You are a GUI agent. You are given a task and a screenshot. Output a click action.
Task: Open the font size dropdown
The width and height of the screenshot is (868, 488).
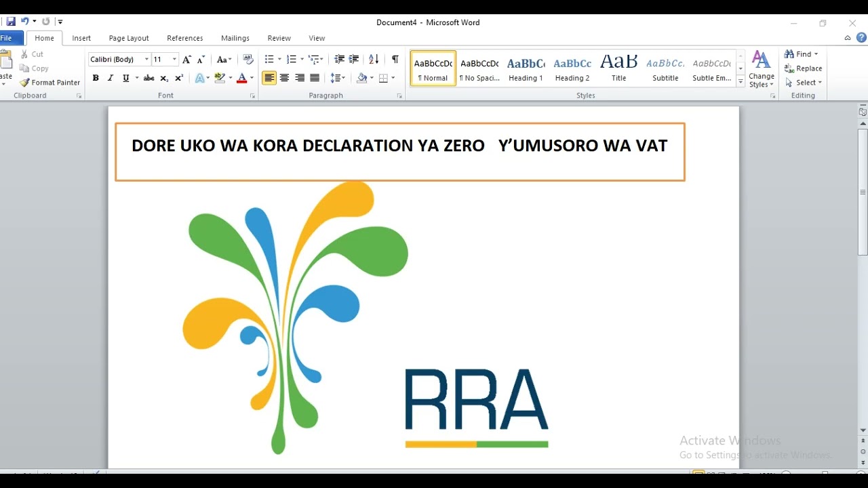click(x=174, y=60)
